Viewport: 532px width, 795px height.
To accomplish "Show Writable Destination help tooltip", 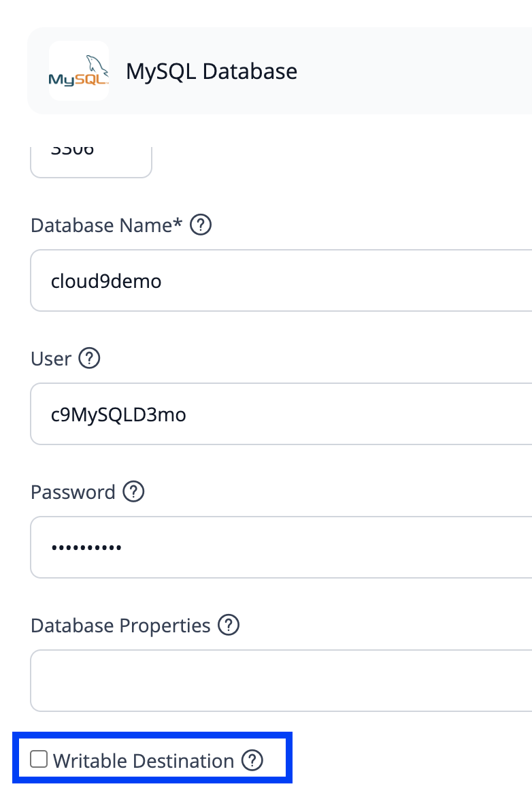I will [x=252, y=760].
